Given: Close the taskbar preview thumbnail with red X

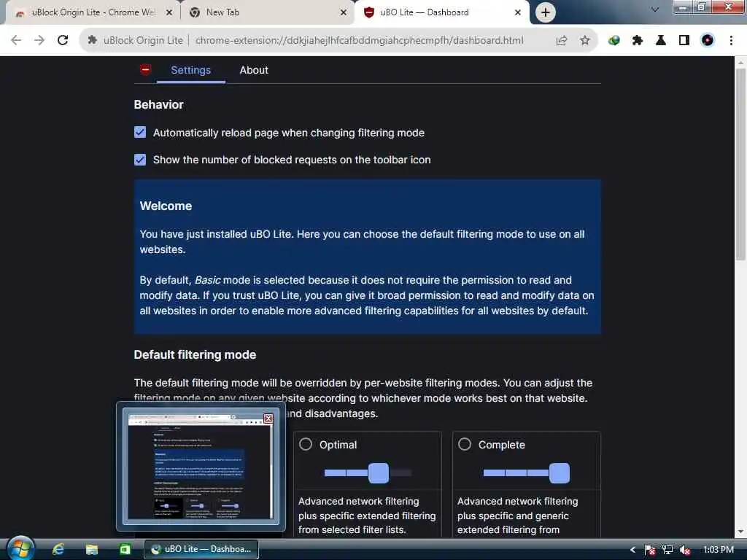Looking at the screenshot, I should (268, 418).
